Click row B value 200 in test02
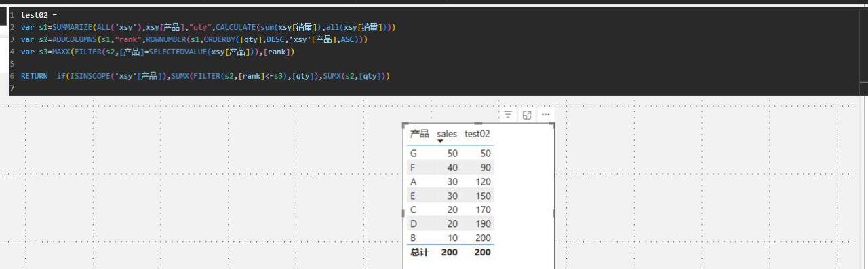This screenshot has height=269, width=868. click(482, 238)
